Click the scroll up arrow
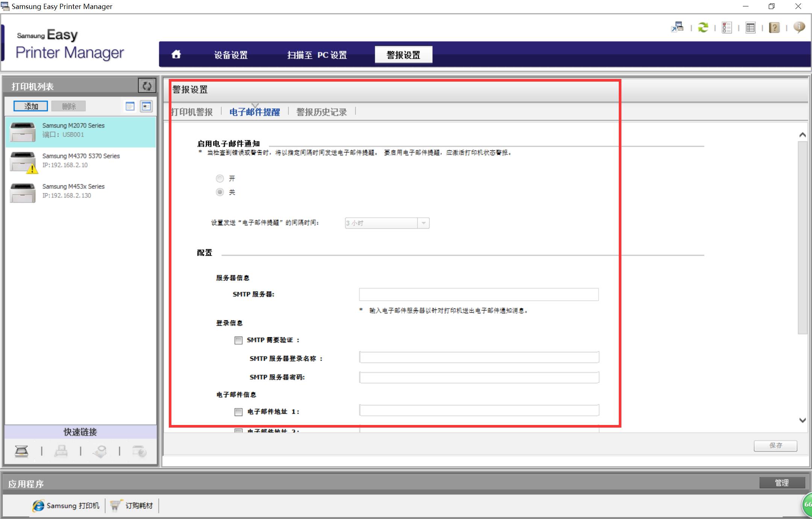This screenshot has width=812, height=519. (803, 135)
